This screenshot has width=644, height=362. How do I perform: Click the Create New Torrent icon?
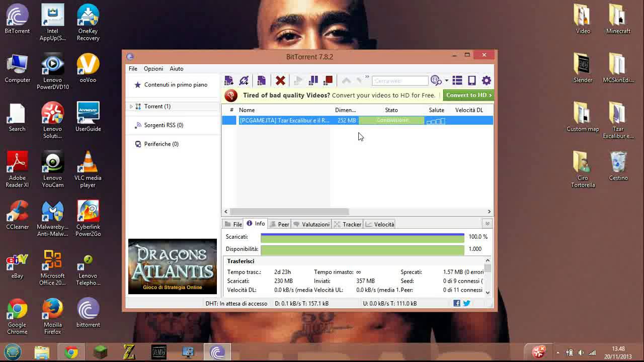(262, 80)
